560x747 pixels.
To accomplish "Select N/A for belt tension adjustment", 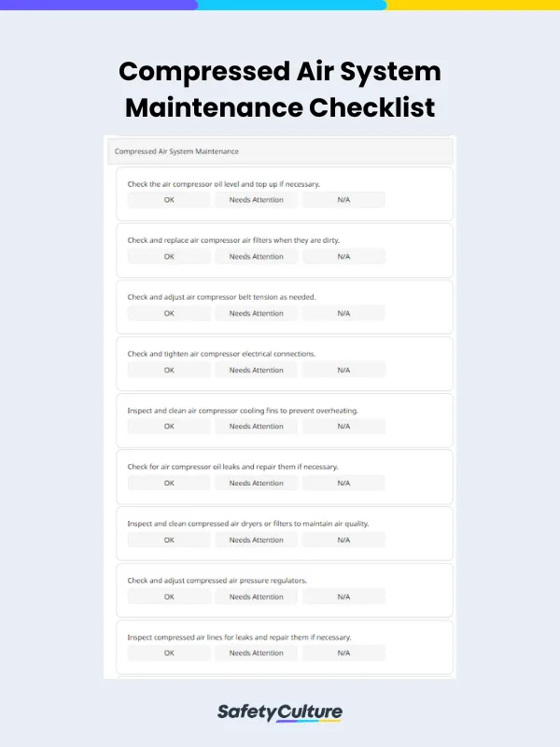I will pyautogui.click(x=343, y=313).
